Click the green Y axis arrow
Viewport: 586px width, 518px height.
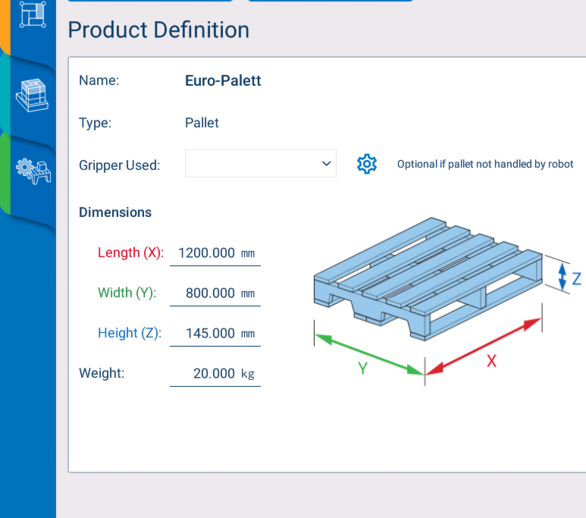click(370, 355)
